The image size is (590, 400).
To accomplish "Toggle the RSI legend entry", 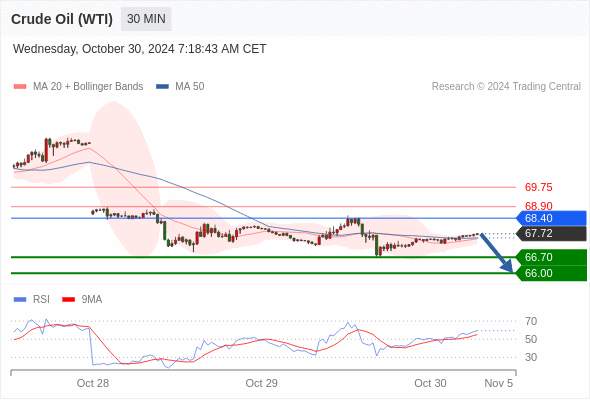I will point(32,299).
